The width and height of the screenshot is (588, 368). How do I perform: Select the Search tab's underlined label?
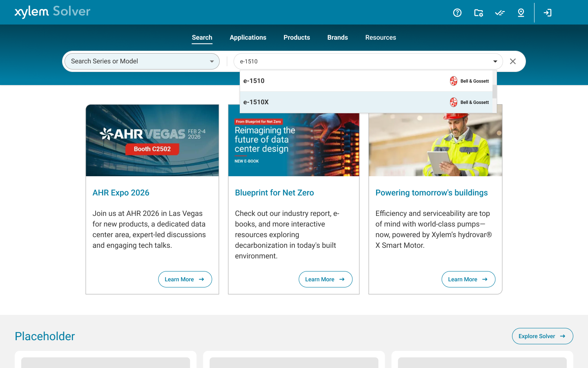pos(202,37)
